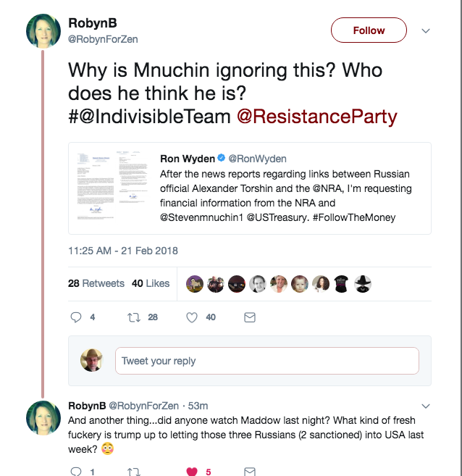This screenshot has height=476, width=462.
Task: Unlike the follow-up tweet red heart
Action: click(192, 472)
